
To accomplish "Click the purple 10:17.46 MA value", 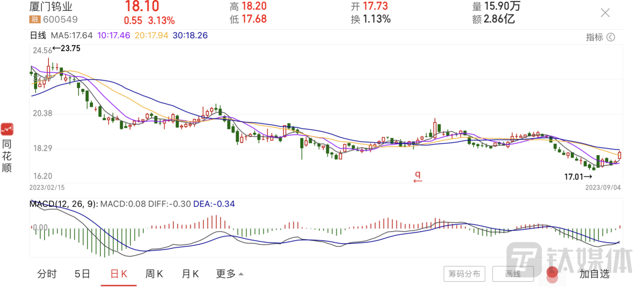I will point(114,35).
